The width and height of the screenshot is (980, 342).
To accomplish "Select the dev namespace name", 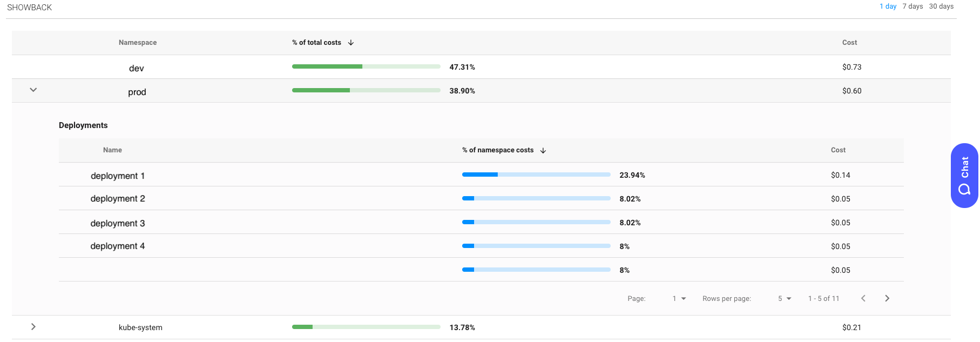I will [137, 68].
